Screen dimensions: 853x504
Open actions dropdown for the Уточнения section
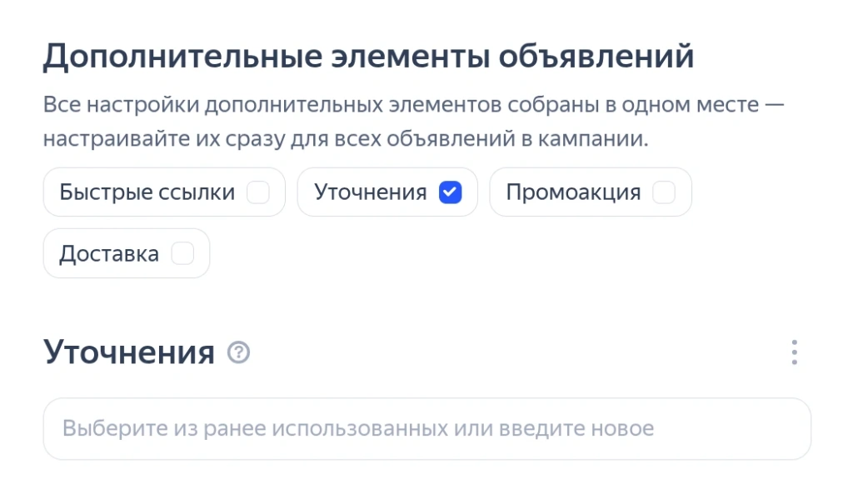point(794,352)
